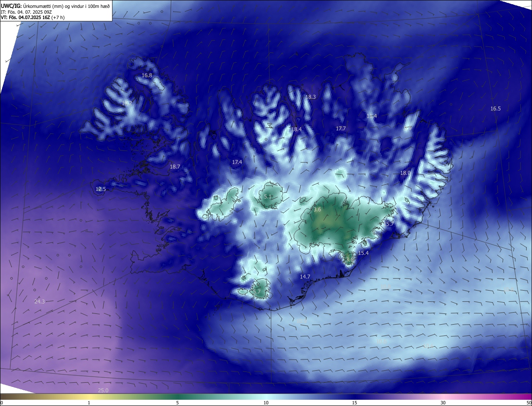This screenshot has width=532, height=406.
Task: Click the '1' tick on the color scale
Action: tap(89, 403)
